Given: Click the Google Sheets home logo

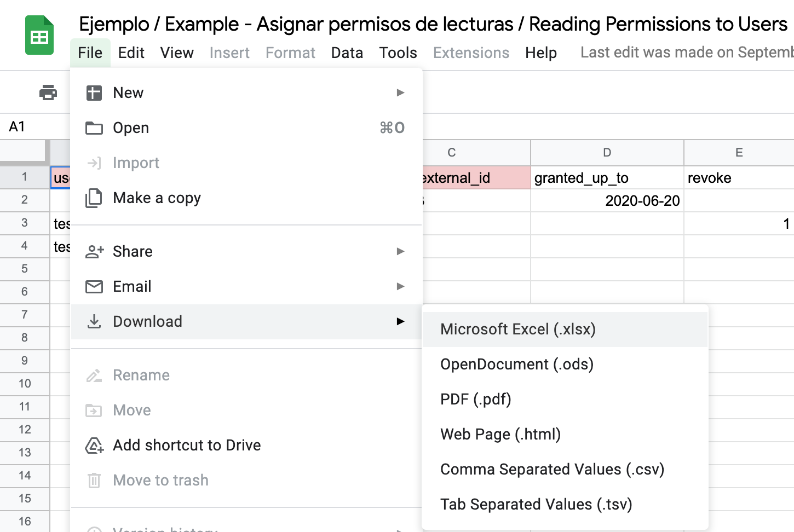Looking at the screenshot, I should [x=39, y=36].
